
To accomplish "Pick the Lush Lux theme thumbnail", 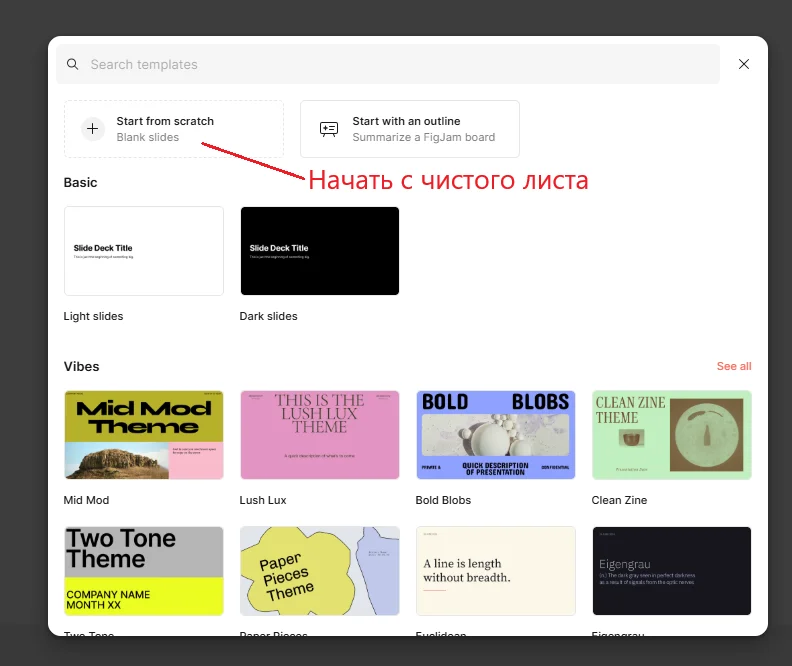I will [319, 434].
